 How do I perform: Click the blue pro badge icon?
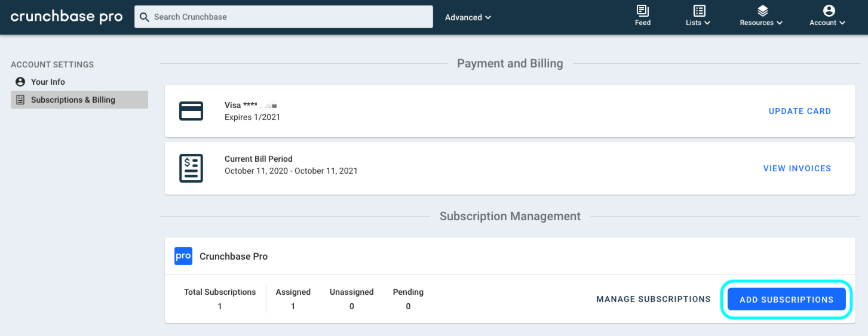pyautogui.click(x=183, y=256)
